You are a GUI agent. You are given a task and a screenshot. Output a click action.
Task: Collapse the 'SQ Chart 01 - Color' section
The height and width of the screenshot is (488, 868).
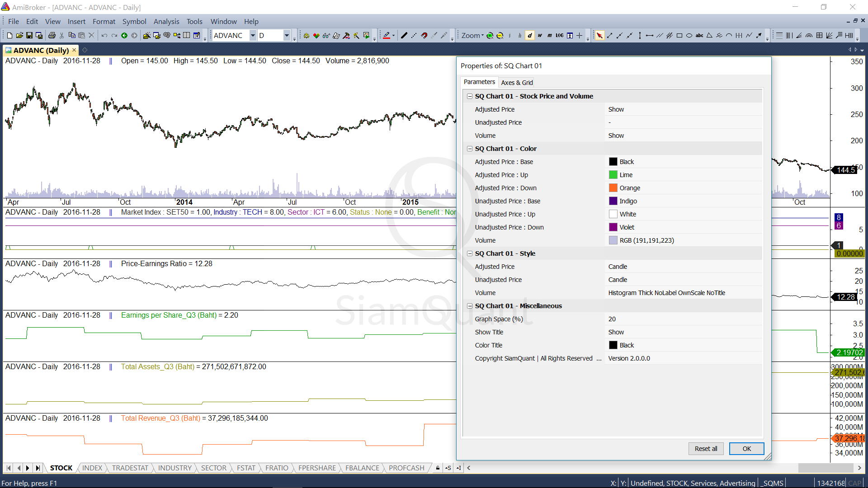470,149
